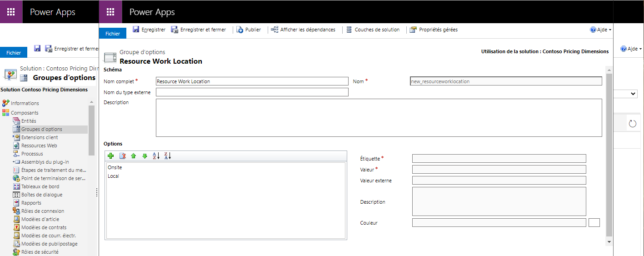Select Modèles de courr. électr. in tree
Viewport: 644px width, 256px height.
49,236
